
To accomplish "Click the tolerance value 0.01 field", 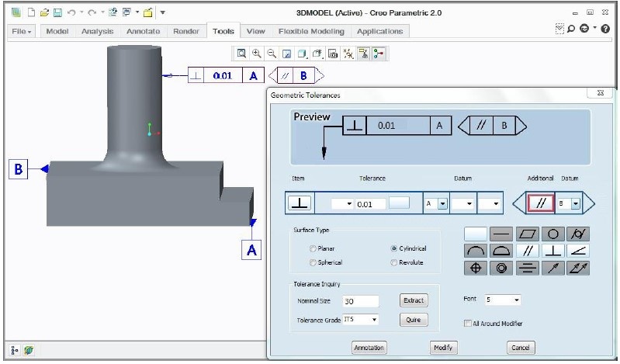I will (370, 204).
